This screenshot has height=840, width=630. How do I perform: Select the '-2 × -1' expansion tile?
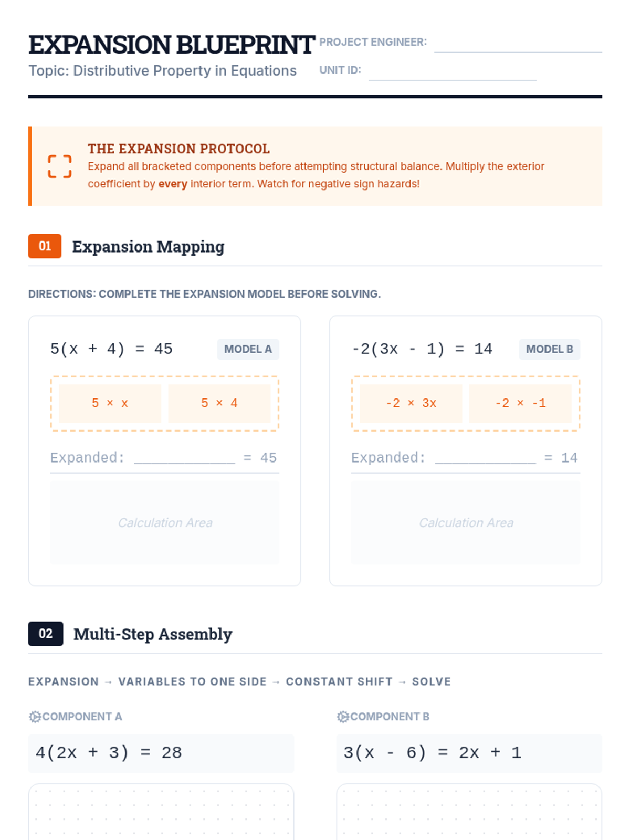520,403
